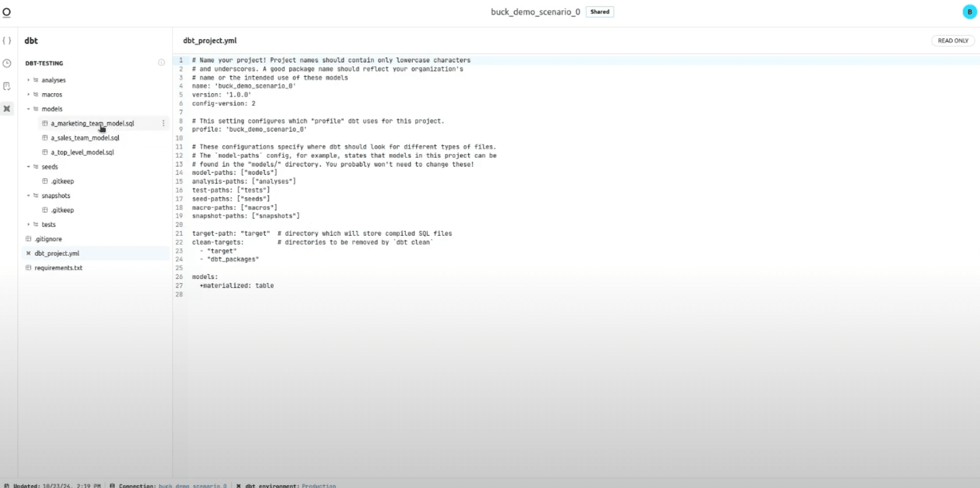Click the Updated timestamp in status bar
Screen dimensions: 980x488
(x=57, y=486)
